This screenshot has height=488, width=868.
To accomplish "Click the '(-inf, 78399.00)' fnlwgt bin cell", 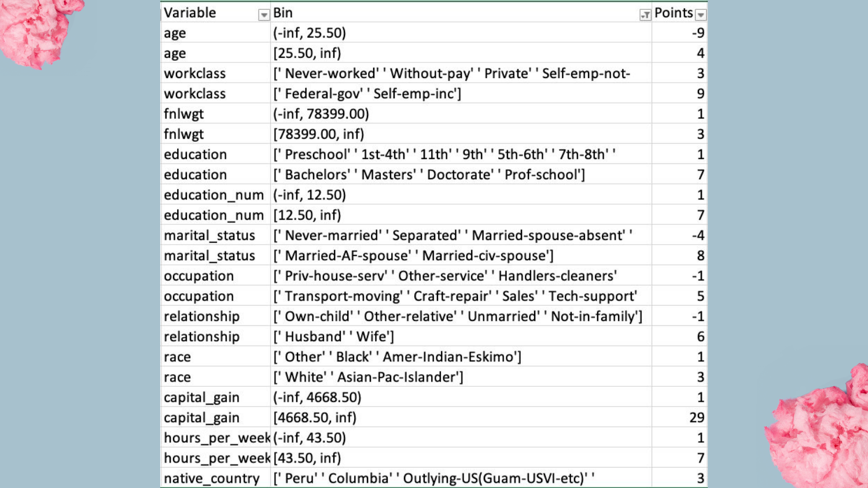I will (321, 114).
